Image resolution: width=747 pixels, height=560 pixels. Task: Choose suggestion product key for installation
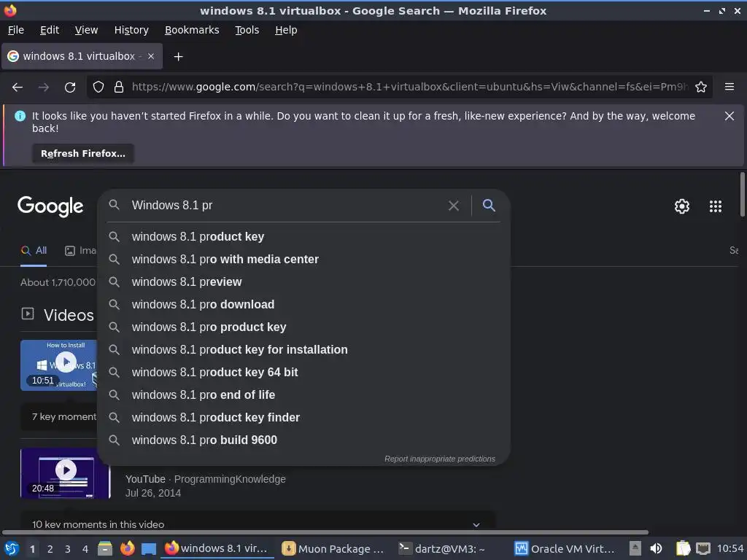point(303,349)
